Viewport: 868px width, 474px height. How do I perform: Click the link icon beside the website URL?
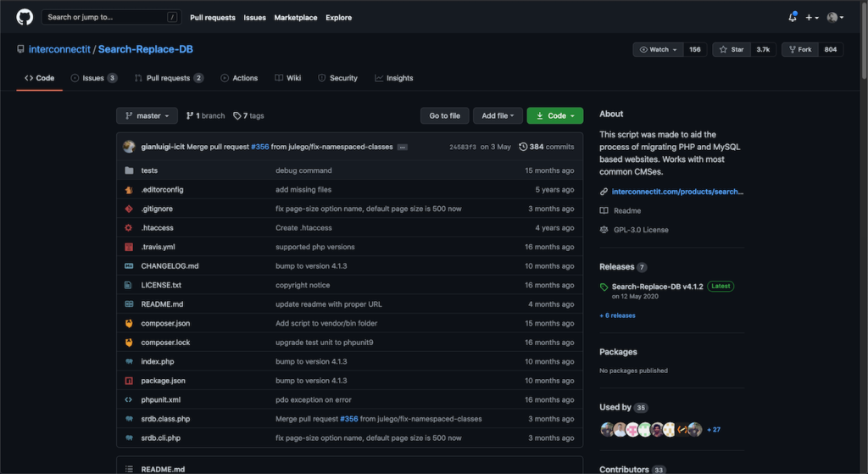point(604,192)
